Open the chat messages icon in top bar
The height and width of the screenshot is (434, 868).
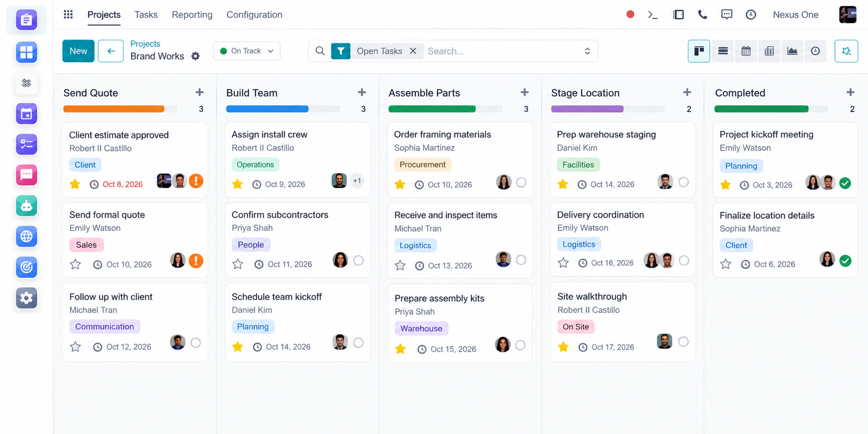point(727,15)
